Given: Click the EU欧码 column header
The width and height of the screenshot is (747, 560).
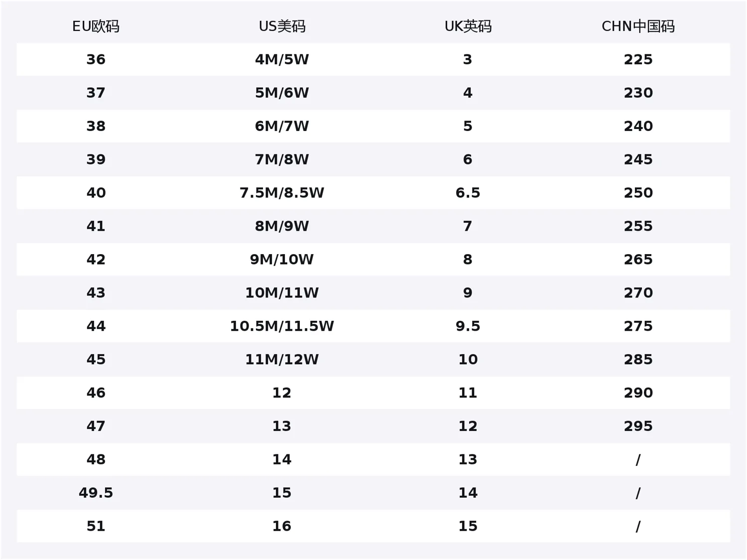Looking at the screenshot, I should (x=96, y=26).
